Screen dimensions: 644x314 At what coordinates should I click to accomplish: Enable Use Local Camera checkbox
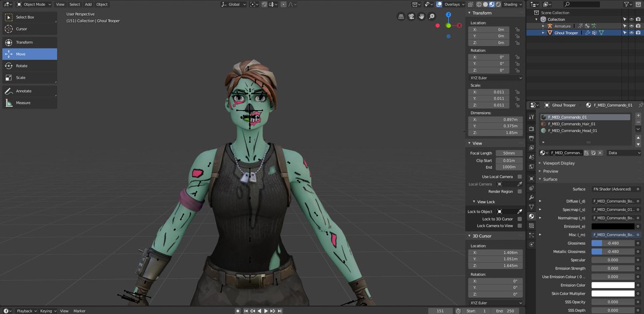click(x=519, y=177)
